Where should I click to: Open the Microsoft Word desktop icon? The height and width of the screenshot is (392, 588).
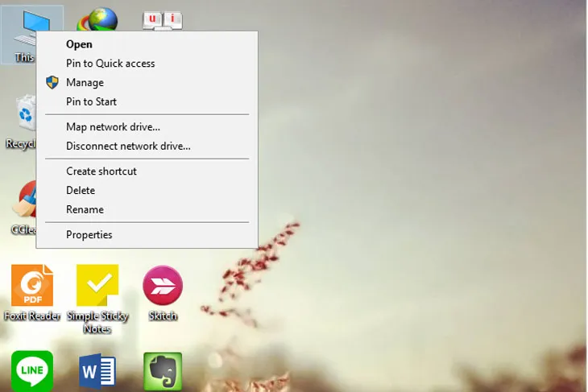pyautogui.click(x=97, y=371)
